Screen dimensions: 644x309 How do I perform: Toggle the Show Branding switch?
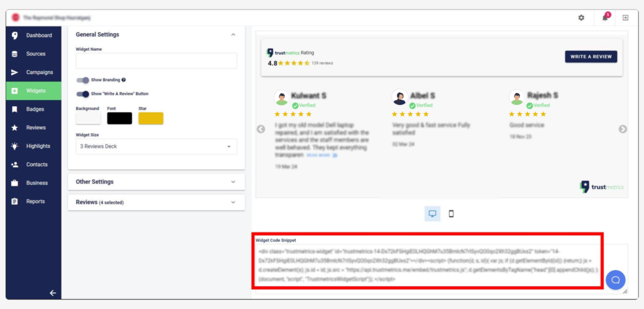[x=82, y=80]
